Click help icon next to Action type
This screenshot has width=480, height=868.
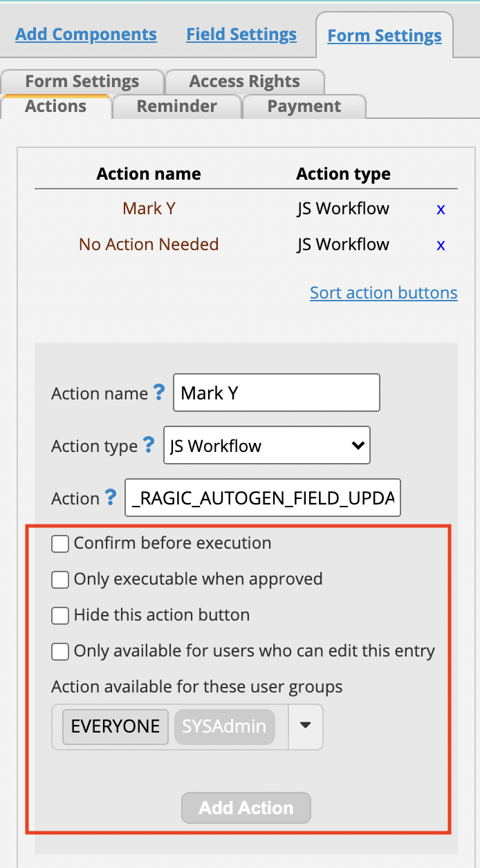point(149,445)
